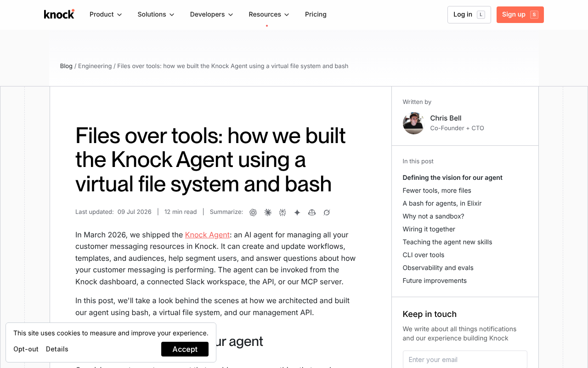Jump to Why not a sandbox? section
Viewport: 588px width, 368px height.
tap(433, 216)
